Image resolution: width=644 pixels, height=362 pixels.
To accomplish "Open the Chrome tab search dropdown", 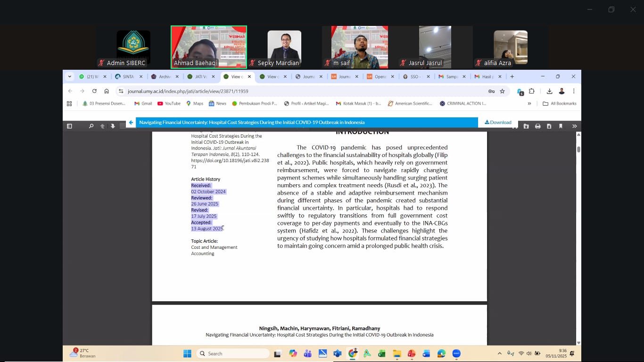I will [70, 76].
